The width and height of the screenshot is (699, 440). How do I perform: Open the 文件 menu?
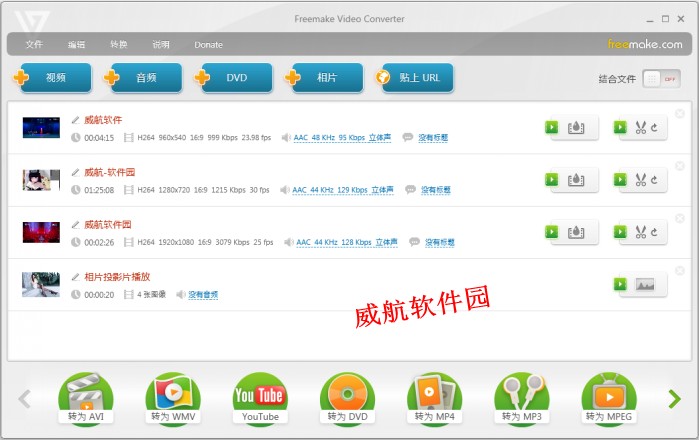coord(34,45)
